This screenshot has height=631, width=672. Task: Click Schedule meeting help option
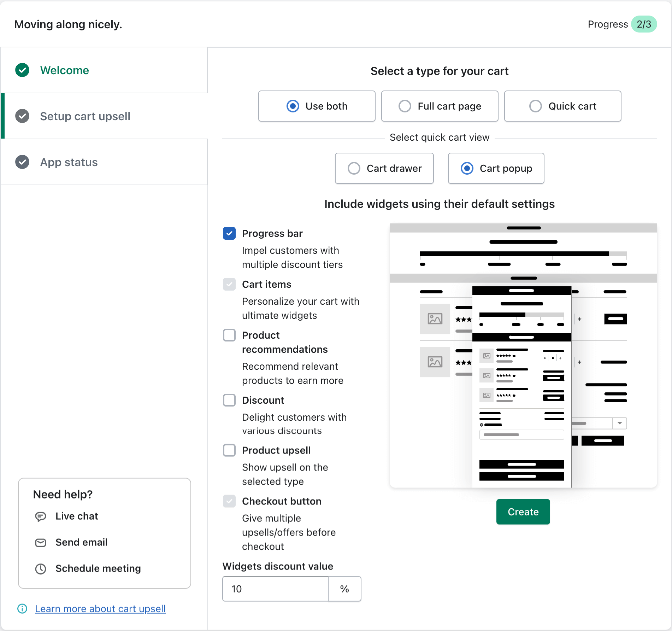tap(98, 569)
